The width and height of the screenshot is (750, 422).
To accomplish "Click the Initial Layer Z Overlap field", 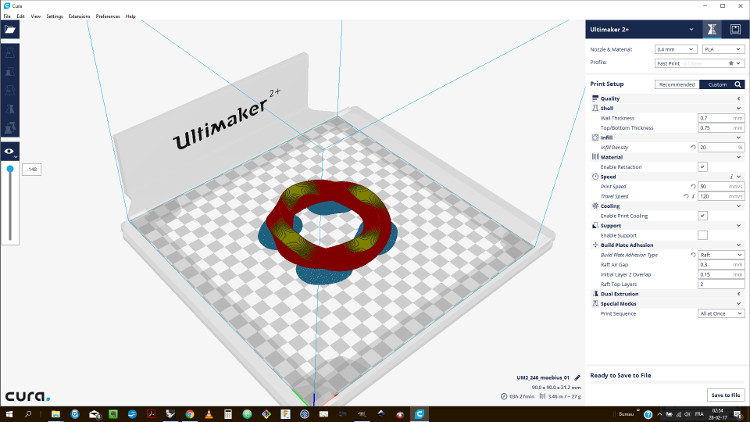I will click(720, 275).
